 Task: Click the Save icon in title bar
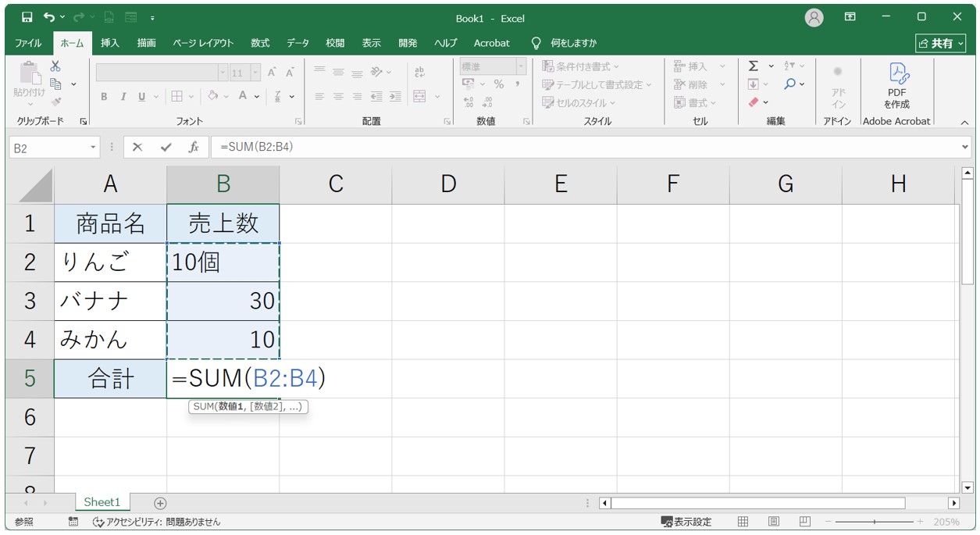[27, 17]
